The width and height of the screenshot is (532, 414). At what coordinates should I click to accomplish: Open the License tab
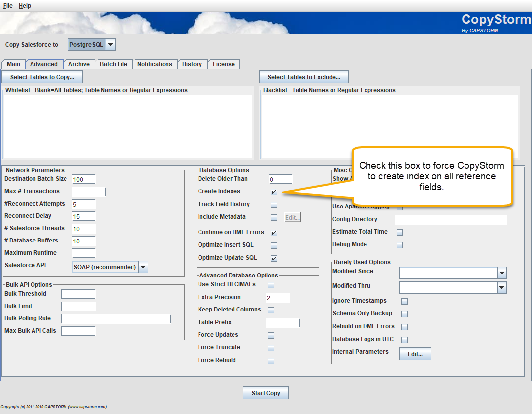click(x=224, y=64)
